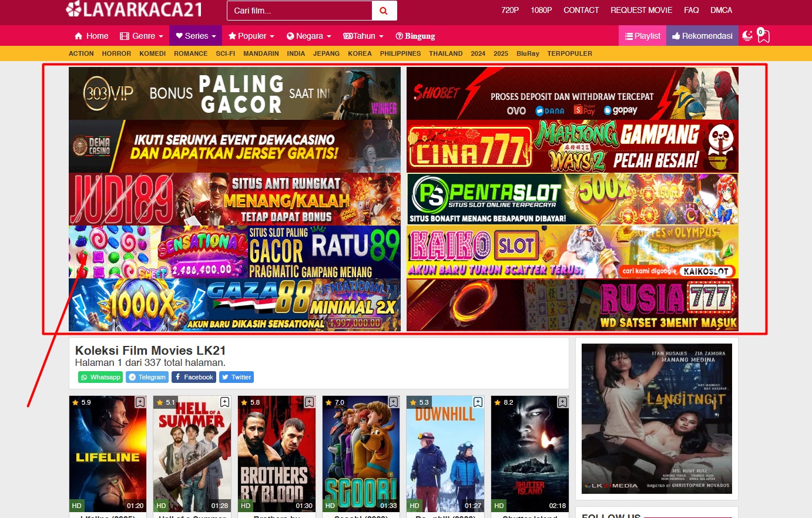Open the CONTACT page

[x=581, y=10]
